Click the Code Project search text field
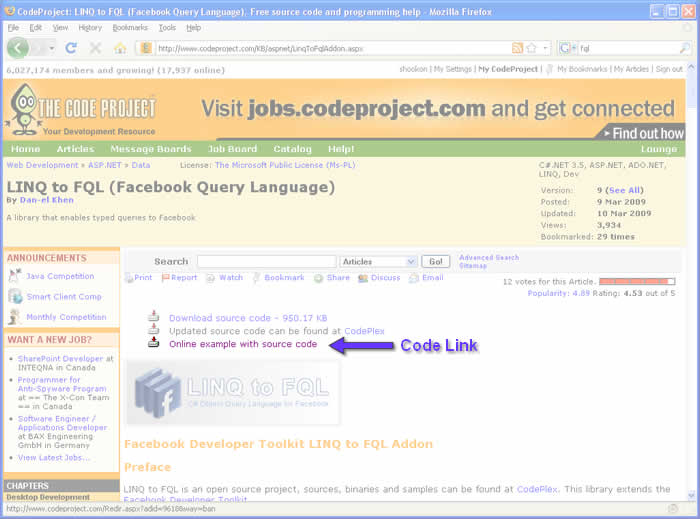 coord(267,262)
